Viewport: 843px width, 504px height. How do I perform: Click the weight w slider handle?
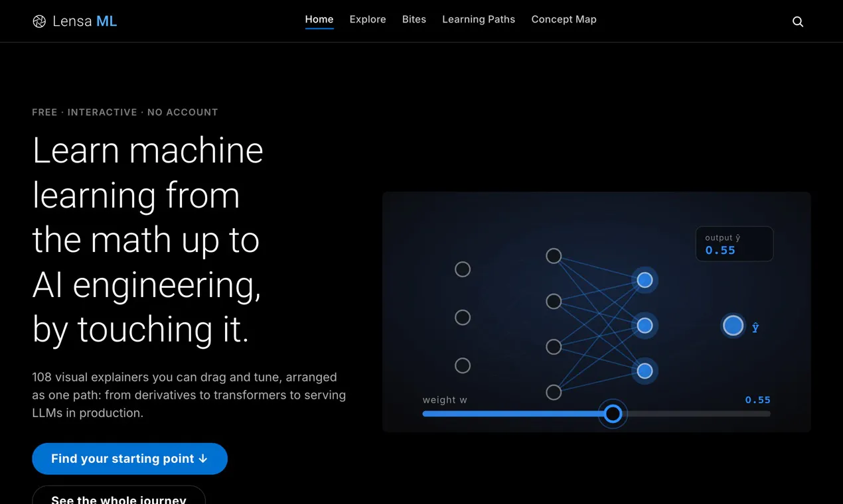613,414
